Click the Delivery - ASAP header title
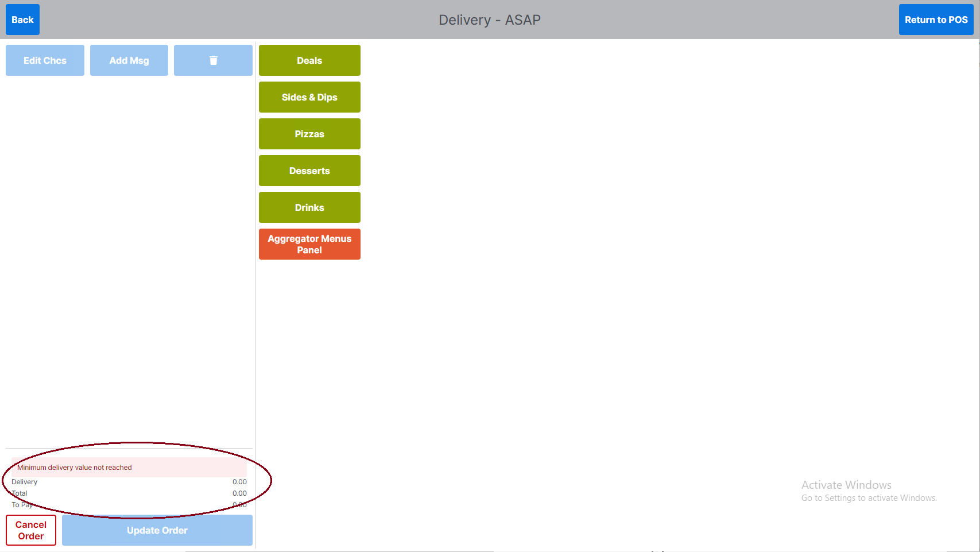The image size is (980, 552). (x=490, y=20)
